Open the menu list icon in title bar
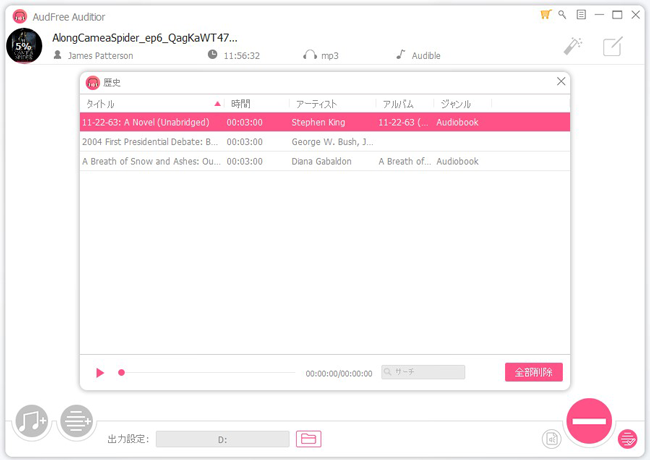Viewport: 650px width, 460px height. [581, 15]
